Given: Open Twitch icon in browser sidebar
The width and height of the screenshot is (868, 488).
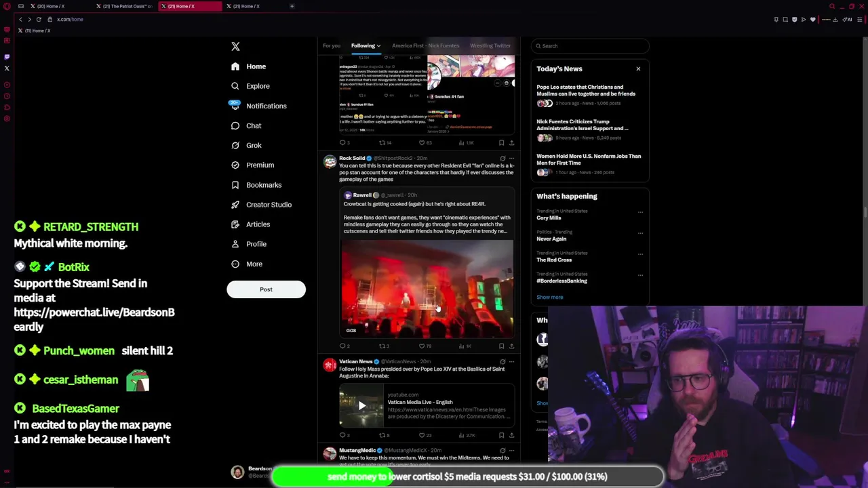Looking at the screenshot, I should 7,57.
